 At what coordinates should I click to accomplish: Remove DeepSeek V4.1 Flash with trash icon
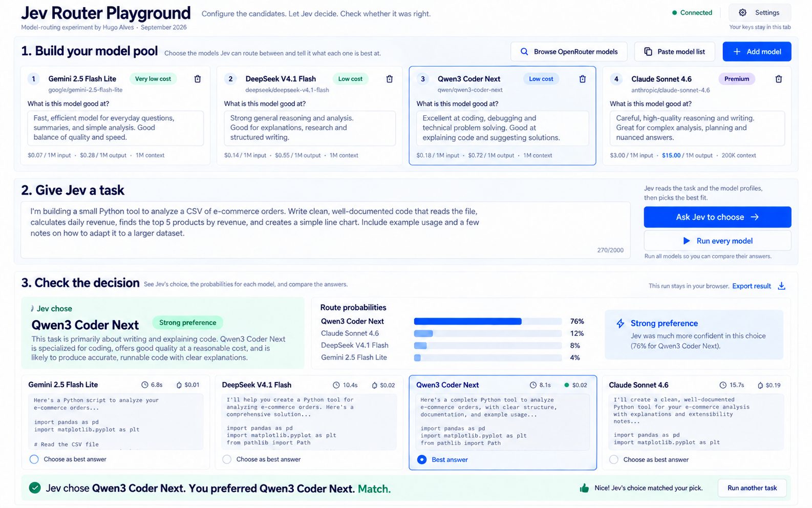tap(390, 79)
